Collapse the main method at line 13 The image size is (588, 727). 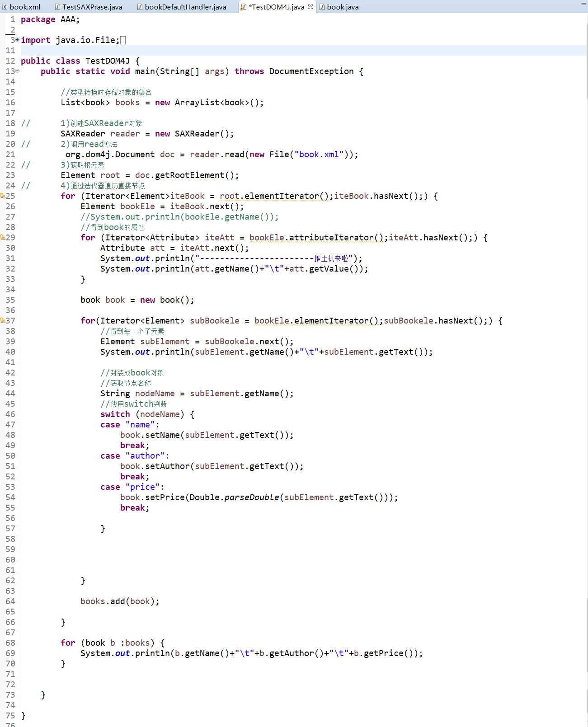pos(18,71)
